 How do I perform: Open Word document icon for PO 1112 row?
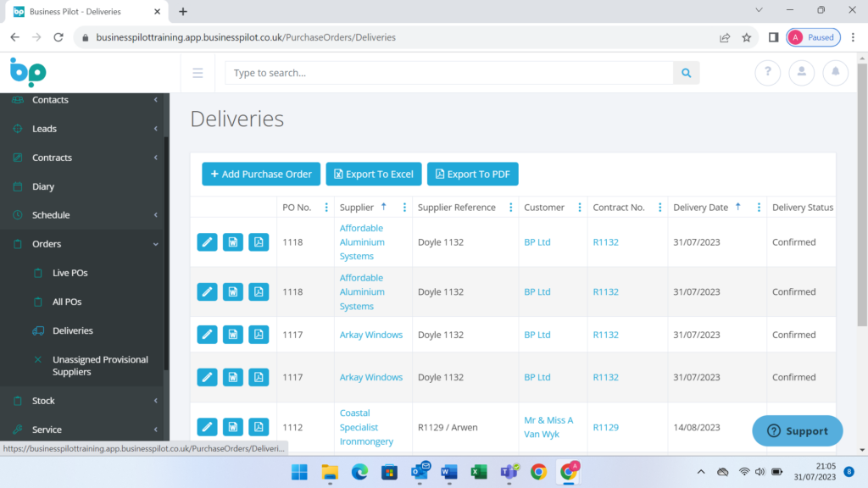point(232,427)
